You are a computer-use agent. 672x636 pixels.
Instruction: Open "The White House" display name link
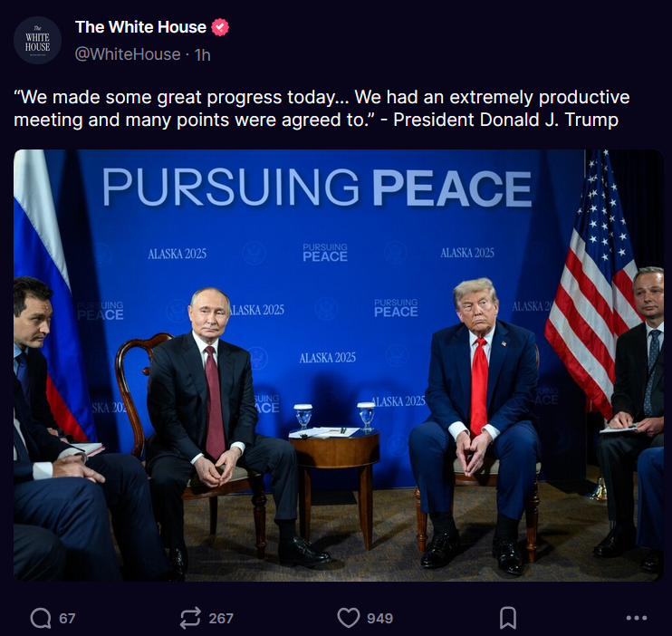click(x=140, y=27)
